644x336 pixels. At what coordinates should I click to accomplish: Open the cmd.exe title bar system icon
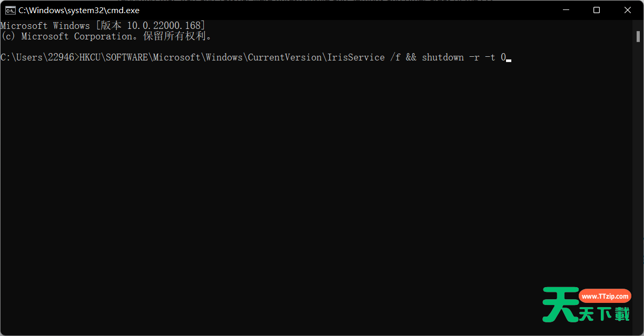(9, 10)
